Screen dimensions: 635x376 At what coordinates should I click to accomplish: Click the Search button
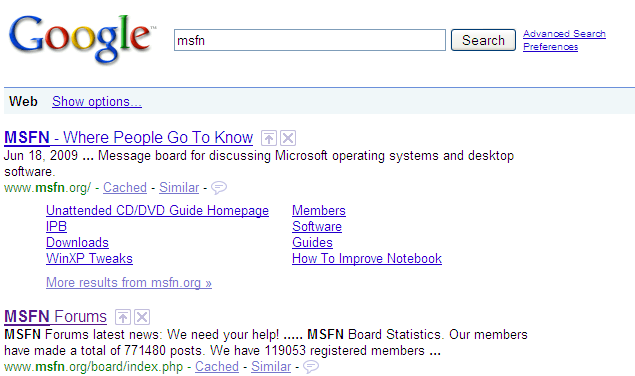[483, 40]
